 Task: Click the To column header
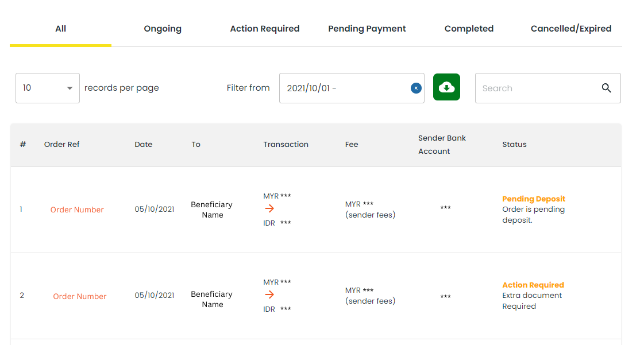click(196, 145)
